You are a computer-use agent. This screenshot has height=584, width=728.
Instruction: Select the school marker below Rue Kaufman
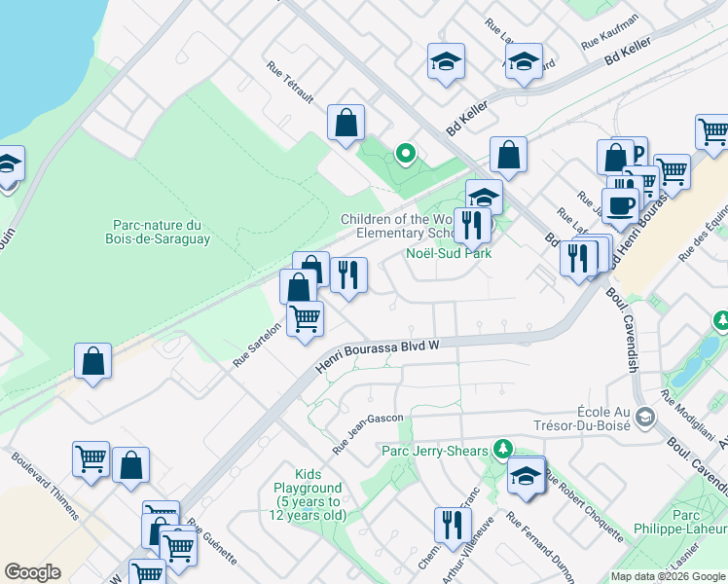coord(524,63)
